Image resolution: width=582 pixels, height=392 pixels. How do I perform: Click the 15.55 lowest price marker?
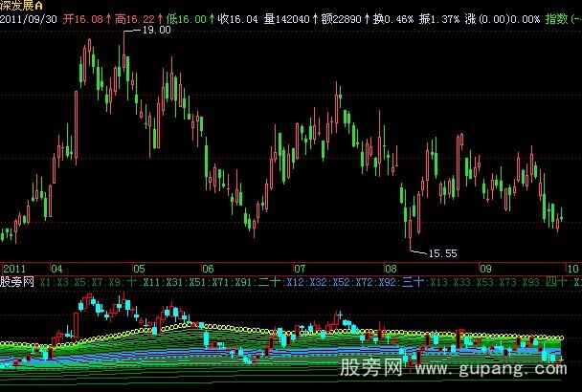click(x=442, y=253)
